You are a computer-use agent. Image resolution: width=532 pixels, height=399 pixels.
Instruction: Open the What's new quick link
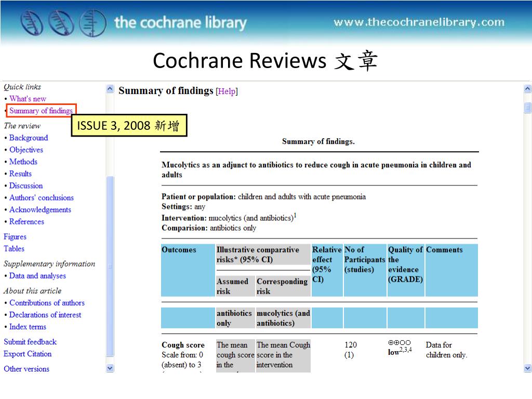point(28,99)
